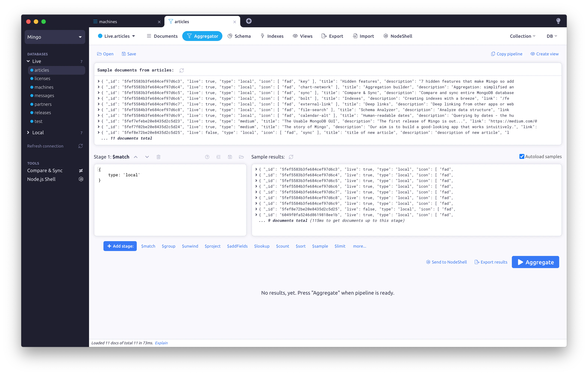Open the Node.js Shell tool in the sidebar
Image resolution: width=588 pixels, height=375 pixels.
pyautogui.click(x=41, y=179)
